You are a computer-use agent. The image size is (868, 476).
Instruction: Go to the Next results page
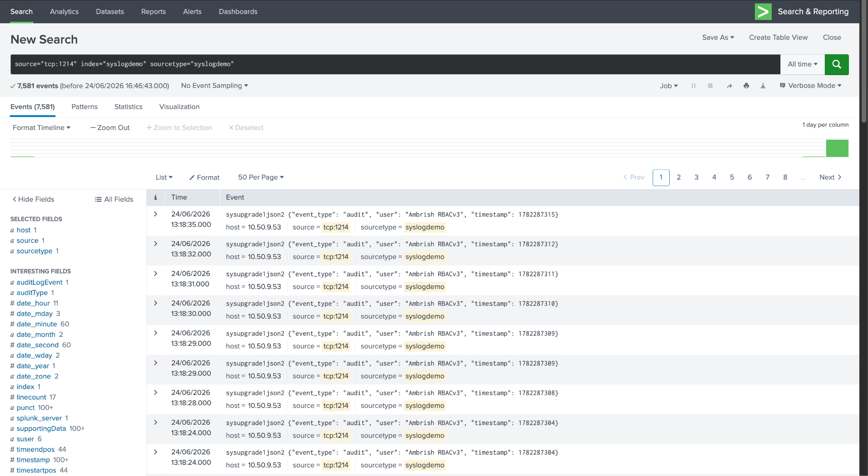click(x=830, y=177)
